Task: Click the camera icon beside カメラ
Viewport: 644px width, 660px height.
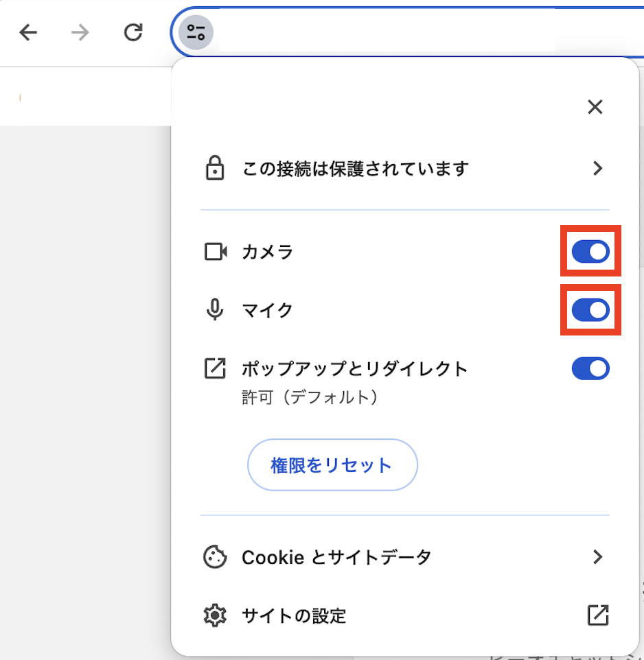Action: [x=216, y=252]
